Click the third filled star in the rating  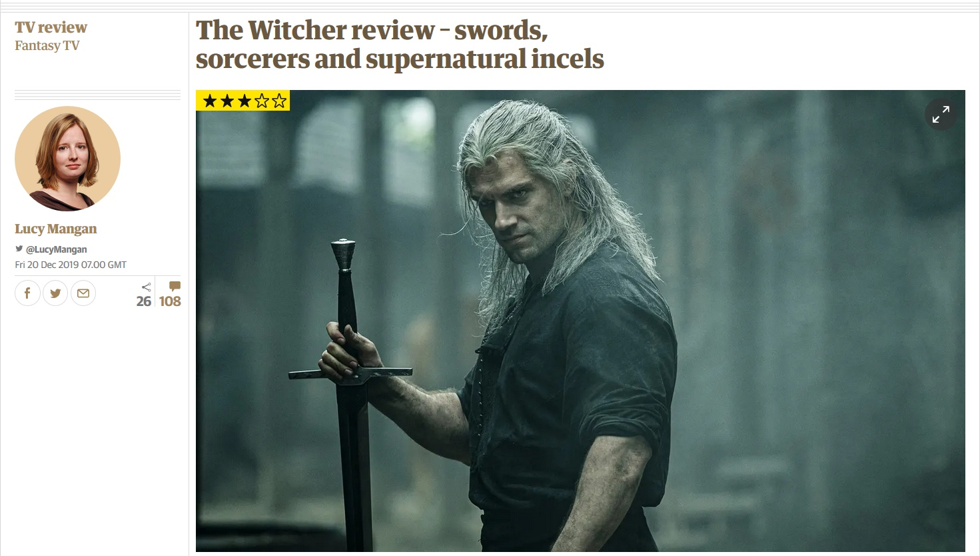[245, 101]
